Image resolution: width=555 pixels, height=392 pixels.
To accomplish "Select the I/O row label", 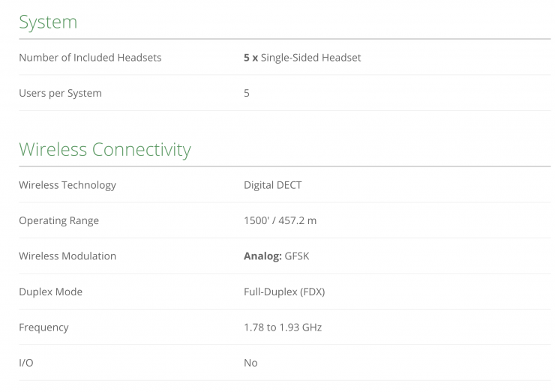I will coord(26,363).
